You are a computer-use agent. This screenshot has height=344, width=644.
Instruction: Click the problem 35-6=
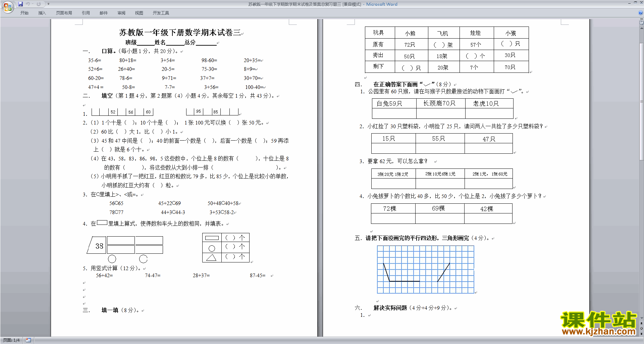[x=95, y=60]
